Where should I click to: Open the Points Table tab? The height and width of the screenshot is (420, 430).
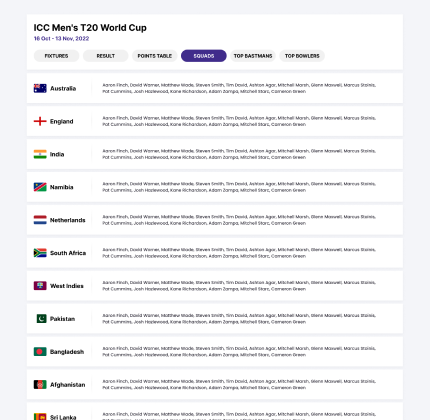click(x=155, y=56)
